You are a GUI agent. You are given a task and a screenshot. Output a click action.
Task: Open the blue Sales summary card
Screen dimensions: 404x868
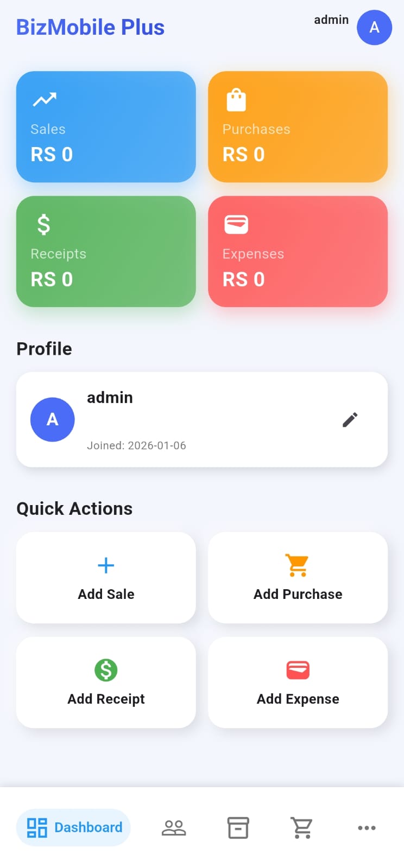pyautogui.click(x=106, y=127)
